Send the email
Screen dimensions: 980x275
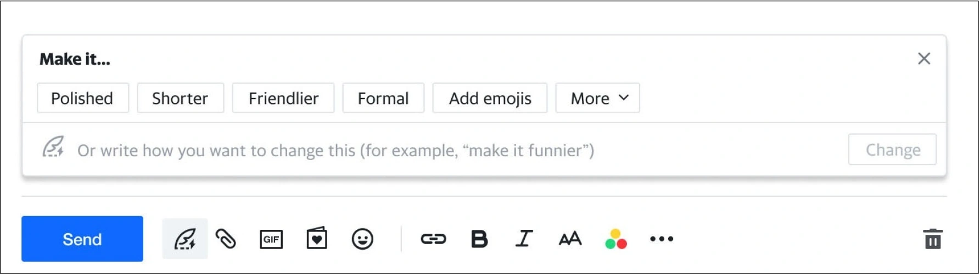click(x=82, y=239)
